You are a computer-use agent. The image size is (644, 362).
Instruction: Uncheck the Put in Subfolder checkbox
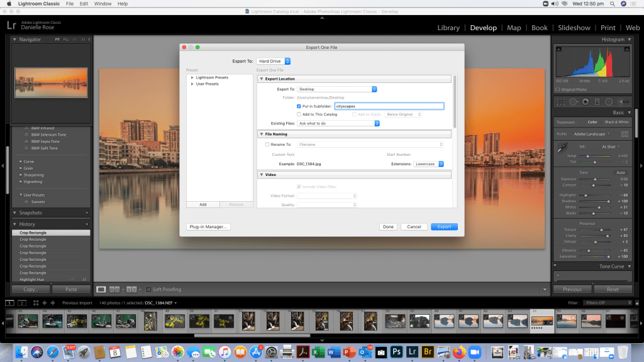tap(299, 106)
